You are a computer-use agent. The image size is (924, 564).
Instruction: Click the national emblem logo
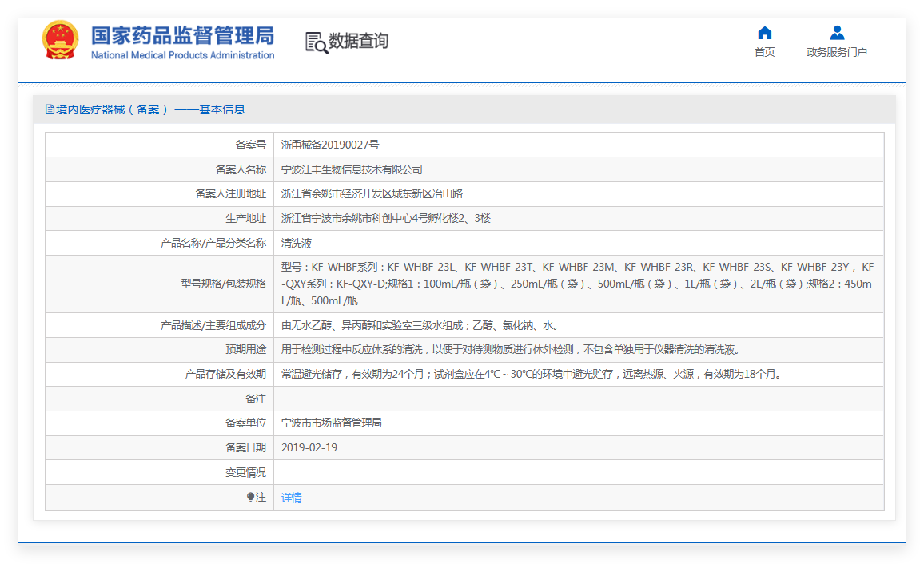[59, 40]
